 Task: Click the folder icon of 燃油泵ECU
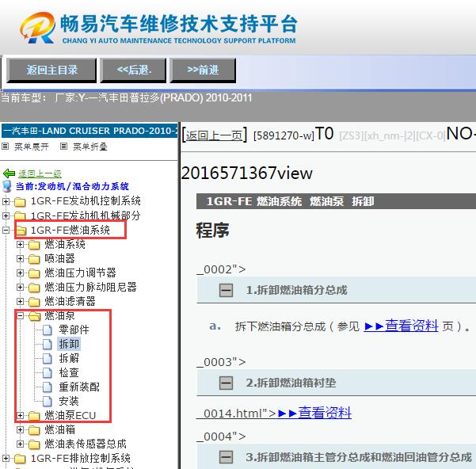34,416
